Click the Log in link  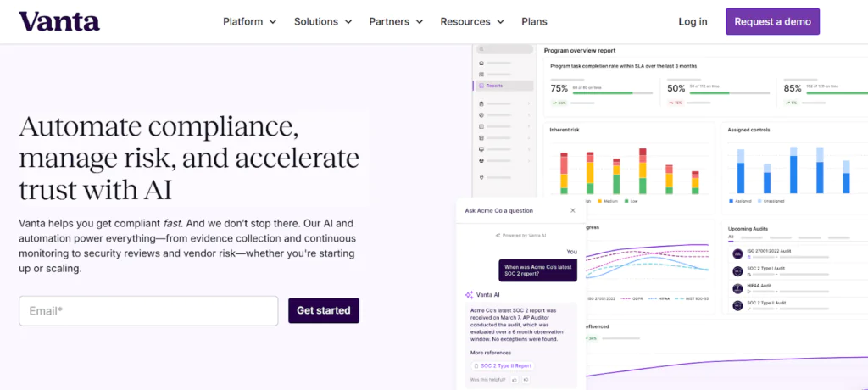coord(693,21)
